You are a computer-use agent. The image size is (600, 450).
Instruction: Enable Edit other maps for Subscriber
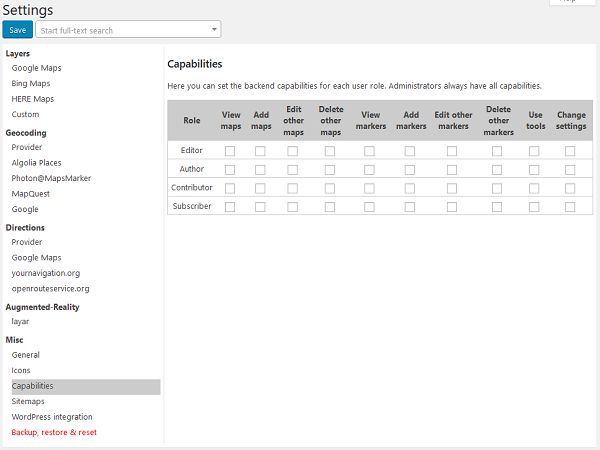click(292, 207)
